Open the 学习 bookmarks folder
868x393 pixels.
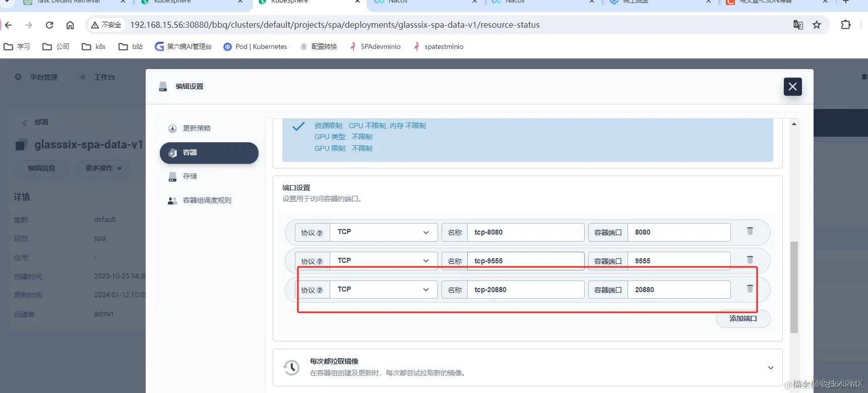click(x=17, y=46)
